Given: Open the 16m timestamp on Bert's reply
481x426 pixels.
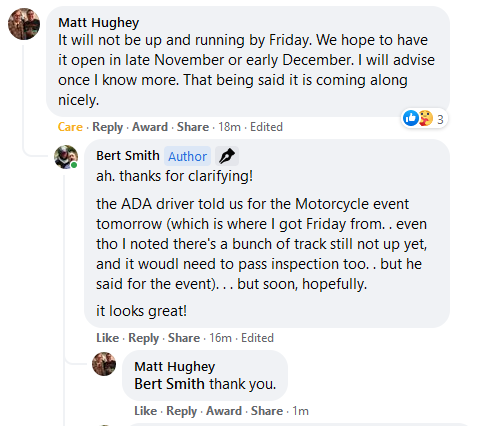Looking at the screenshot, I should pyautogui.click(x=220, y=338).
